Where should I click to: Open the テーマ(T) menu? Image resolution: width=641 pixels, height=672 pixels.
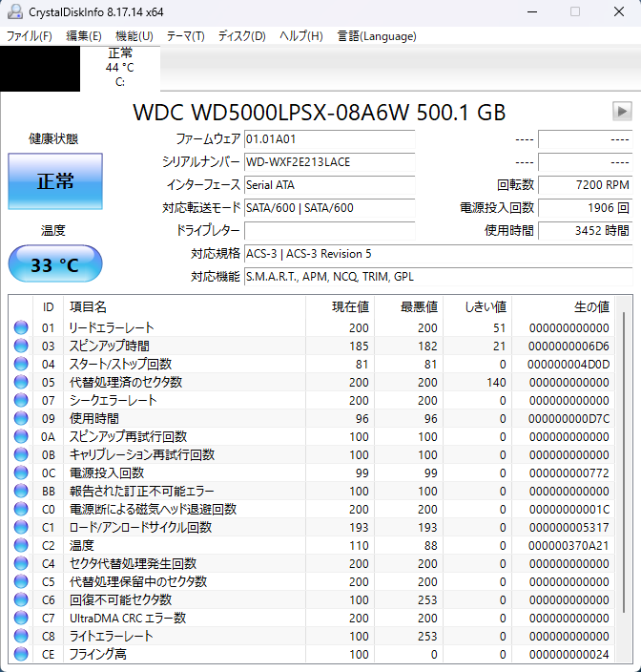[x=185, y=36]
